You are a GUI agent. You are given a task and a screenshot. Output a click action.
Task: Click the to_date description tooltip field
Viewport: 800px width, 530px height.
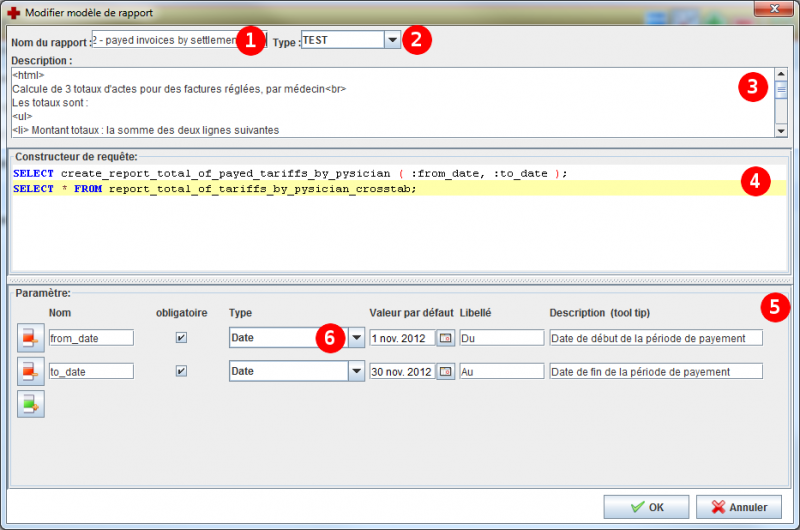tap(655, 371)
